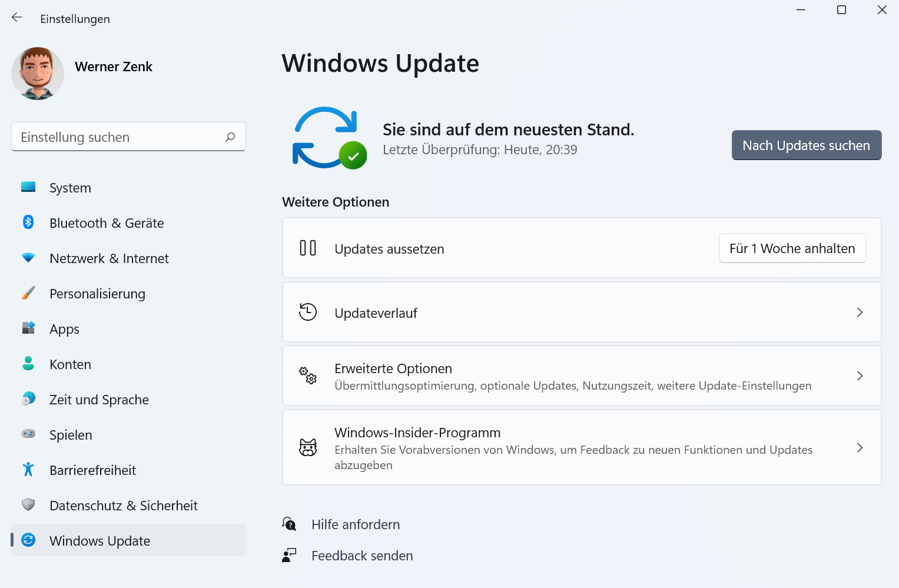Click the magnifier icon in search box
Viewport: 899px width, 588px height.
(230, 137)
